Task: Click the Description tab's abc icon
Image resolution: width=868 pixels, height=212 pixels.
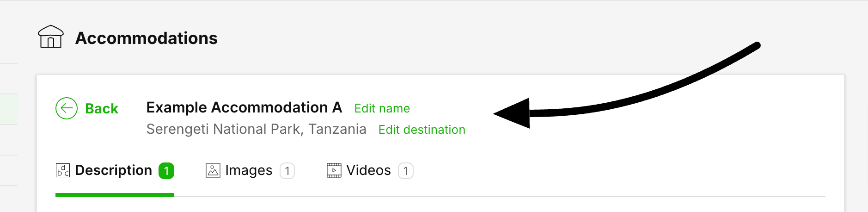Action: (x=63, y=170)
